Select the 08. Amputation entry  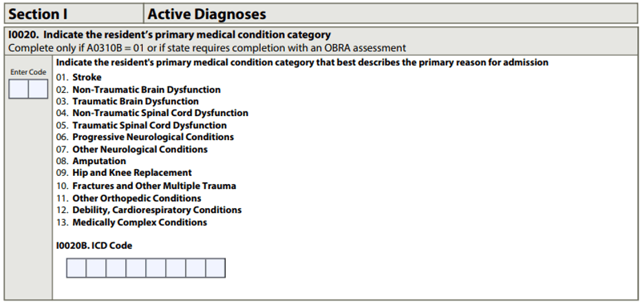tap(91, 161)
